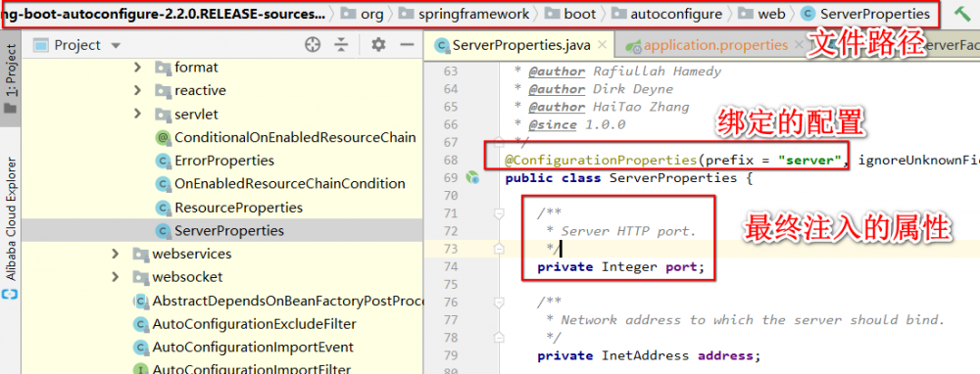Viewport: 980px width, 374px height.
Task: Open AbstractDependsOnBeanFactoryPostProcessor class
Action: click(x=278, y=301)
